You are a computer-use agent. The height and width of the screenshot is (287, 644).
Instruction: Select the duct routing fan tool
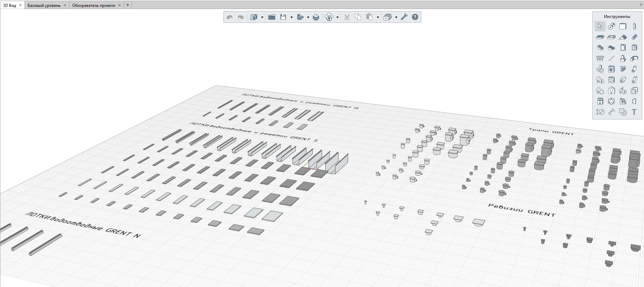click(x=600, y=90)
